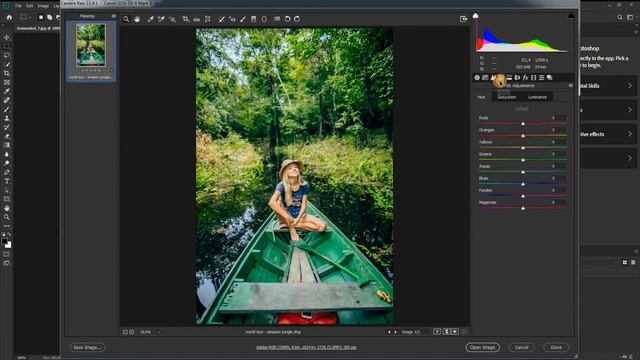Open workflow options link below preview

tap(306, 347)
